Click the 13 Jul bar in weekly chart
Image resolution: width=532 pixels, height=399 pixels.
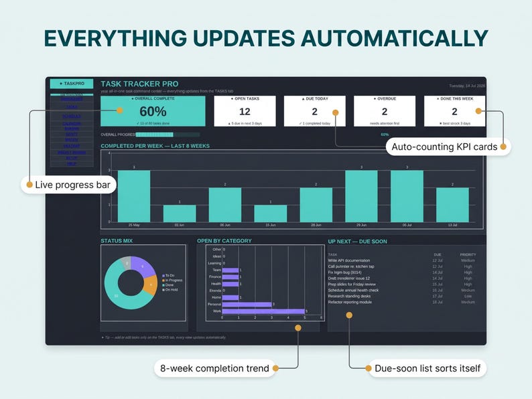tap(452, 205)
